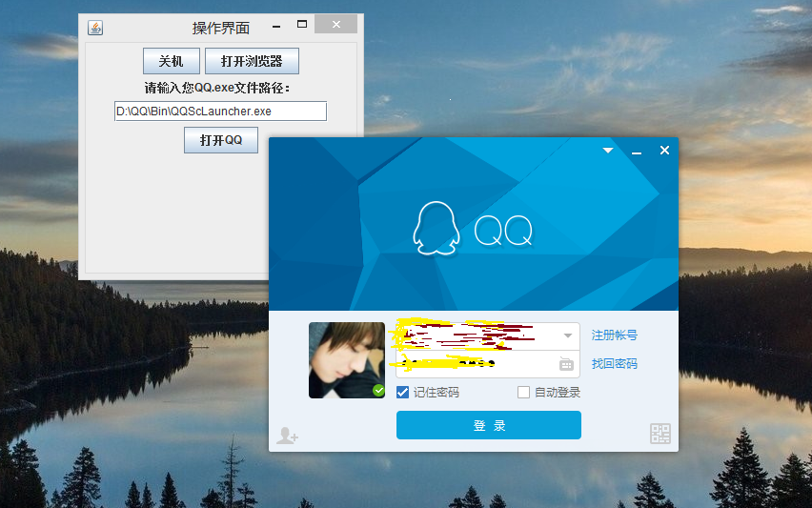The image size is (812, 508).
Task: Maximize the 操作界面 window
Action: tap(302, 25)
